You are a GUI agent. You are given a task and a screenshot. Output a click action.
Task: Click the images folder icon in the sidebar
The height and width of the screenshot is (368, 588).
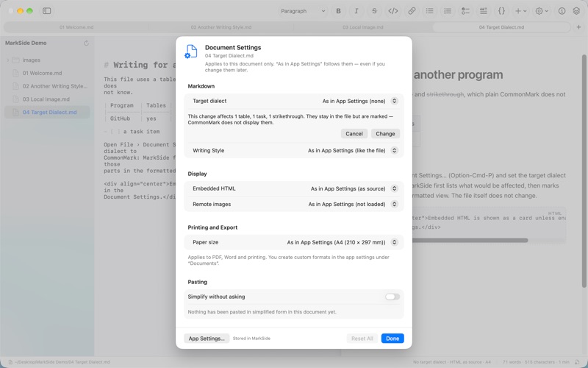15,60
